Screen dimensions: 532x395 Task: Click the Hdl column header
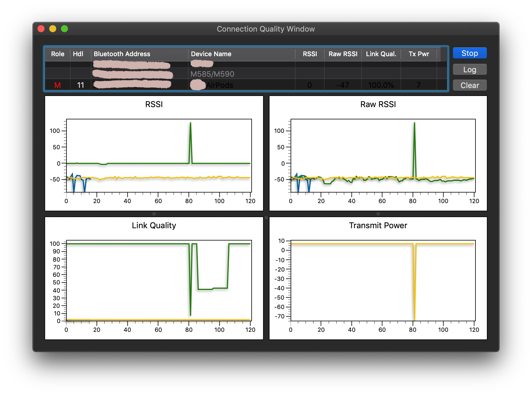pyautogui.click(x=78, y=54)
